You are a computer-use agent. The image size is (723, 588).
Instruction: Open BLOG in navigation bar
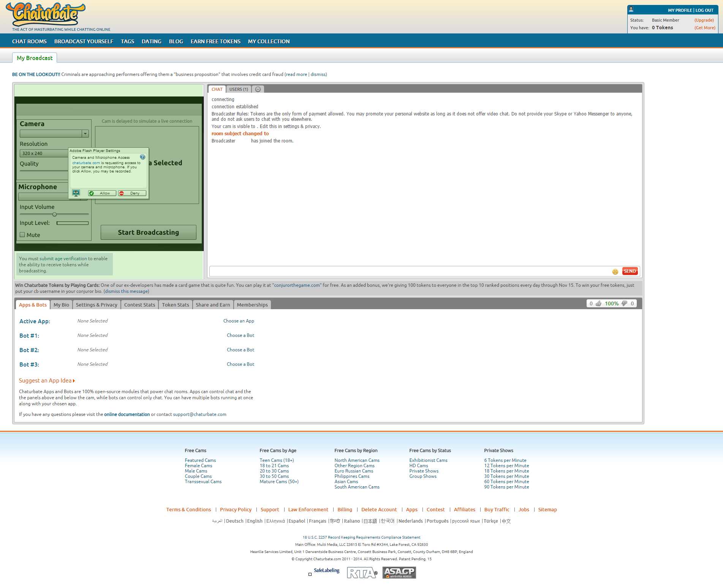[176, 41]
